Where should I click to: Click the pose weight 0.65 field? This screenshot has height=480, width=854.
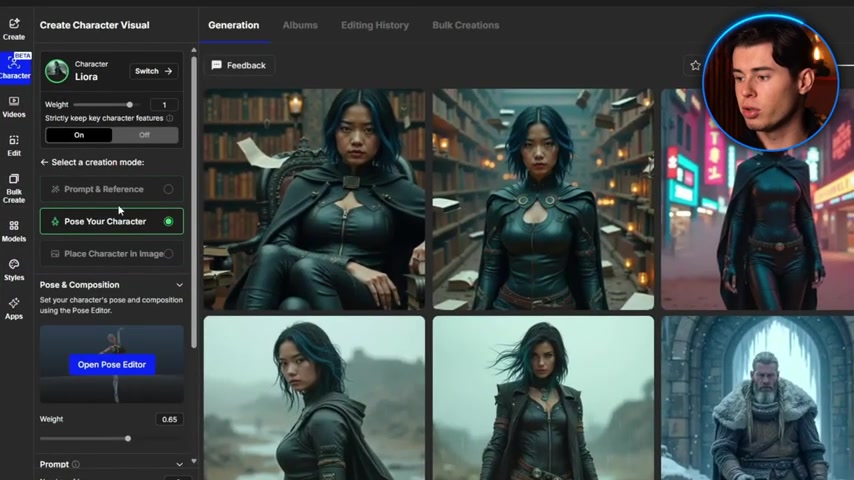(x=169, y=420)
